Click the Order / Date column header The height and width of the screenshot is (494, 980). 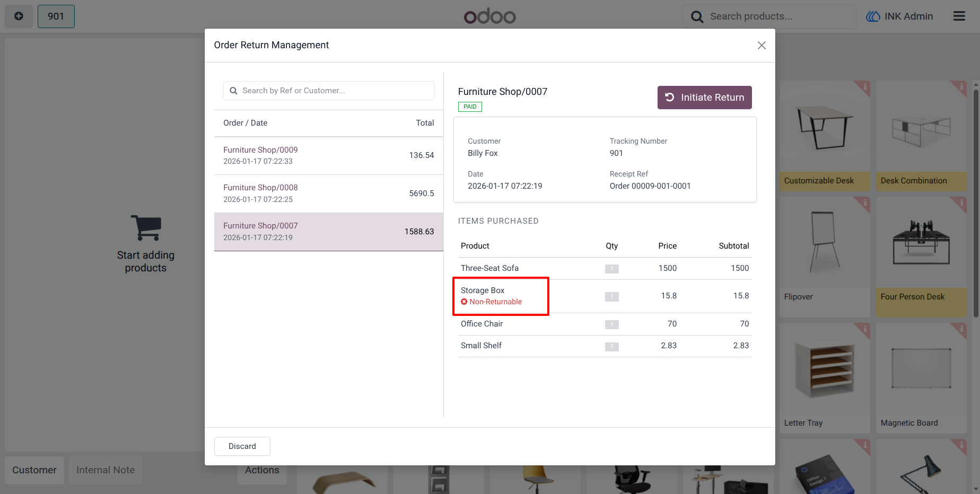(245, 123)
